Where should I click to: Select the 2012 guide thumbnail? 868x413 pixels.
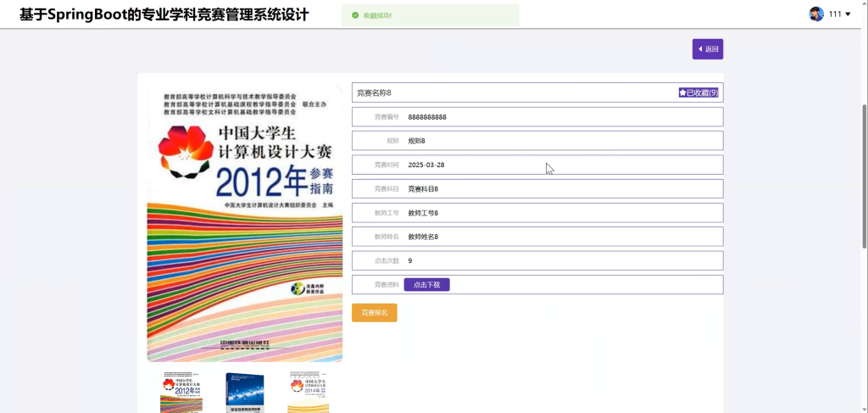coord(181,392)
